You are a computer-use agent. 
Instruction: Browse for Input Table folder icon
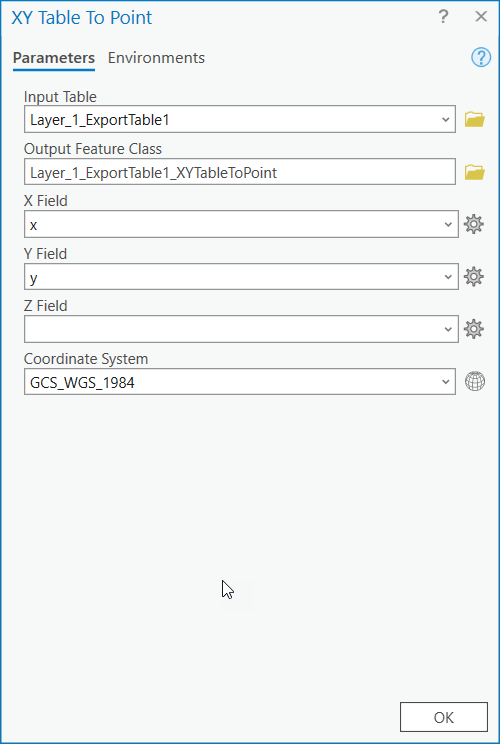[x=474, y=119]
